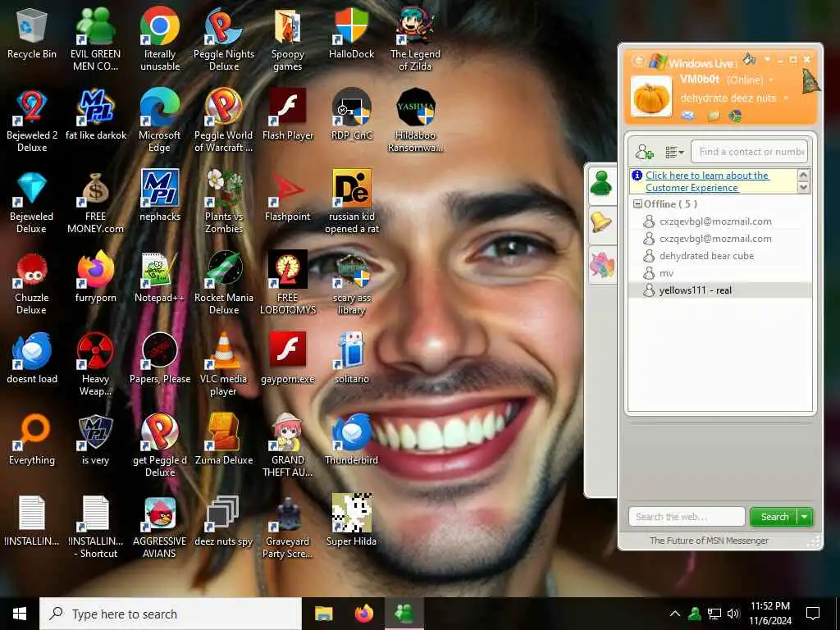840x630 pixels.
Task: Open the sharing folders icon in Messenger
Action: click(714, 115)
